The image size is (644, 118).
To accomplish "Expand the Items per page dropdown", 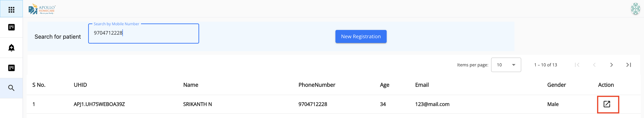I will [x=506, y=65].
